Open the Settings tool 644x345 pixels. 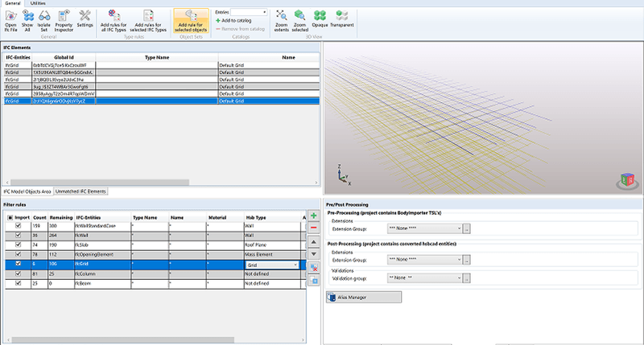[x=85, y=19]
